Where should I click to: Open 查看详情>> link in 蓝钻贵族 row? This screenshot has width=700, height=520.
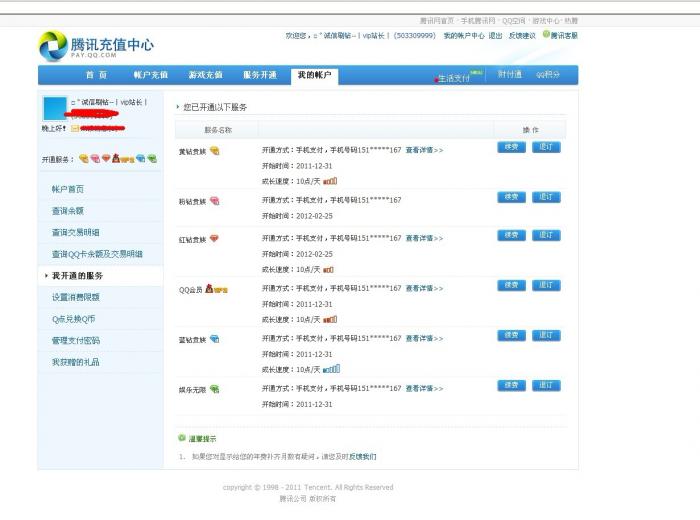pos(425,338)
